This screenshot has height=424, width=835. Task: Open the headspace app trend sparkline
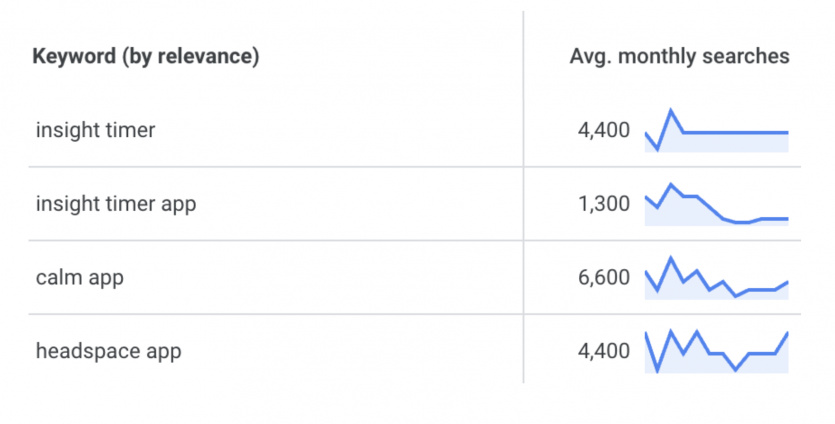[717, 352]
